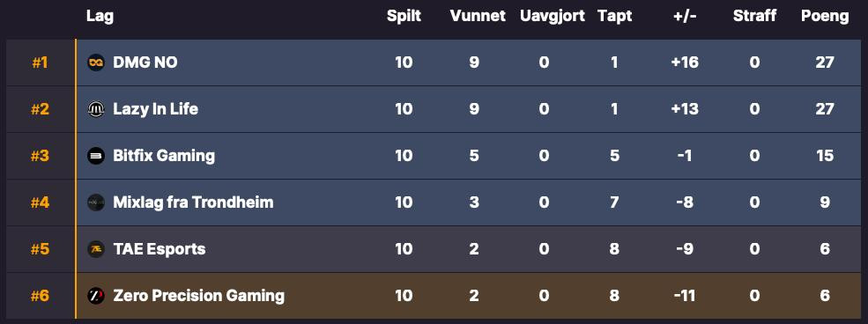Select the Uavgjort column header
The image size is (868, 324).
tap(553, 16)
